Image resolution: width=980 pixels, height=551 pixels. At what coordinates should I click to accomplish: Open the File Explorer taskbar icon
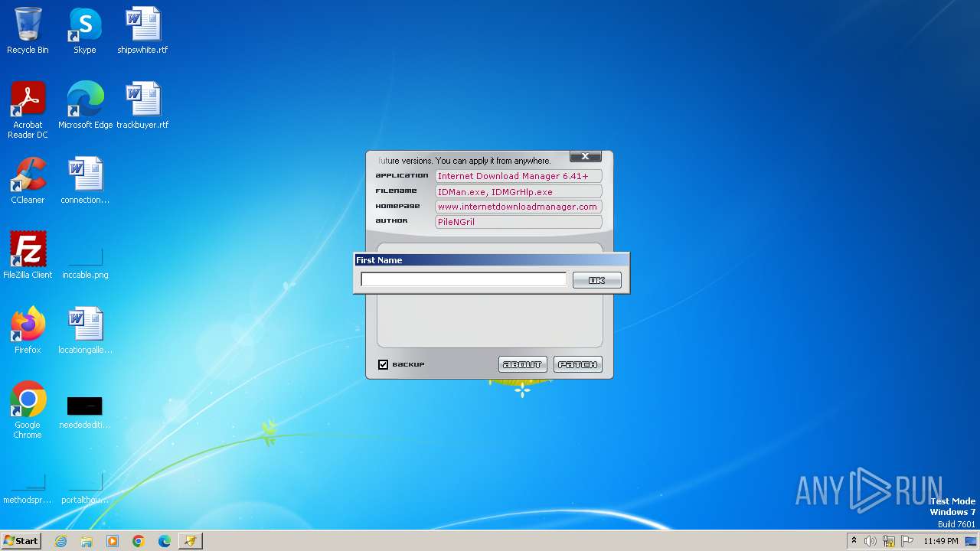87,541
